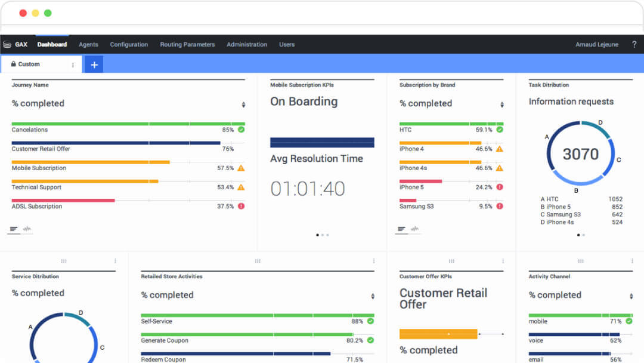
Task: Click the Avg Resolution Time 01:01:40 value
Action: coord(308,189)
